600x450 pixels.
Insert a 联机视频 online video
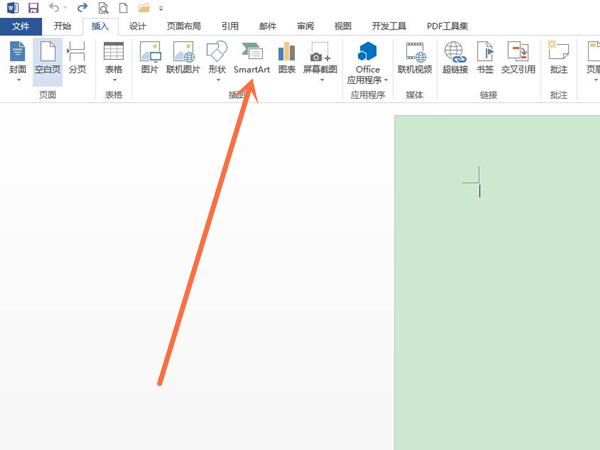(x=415, y=58)
